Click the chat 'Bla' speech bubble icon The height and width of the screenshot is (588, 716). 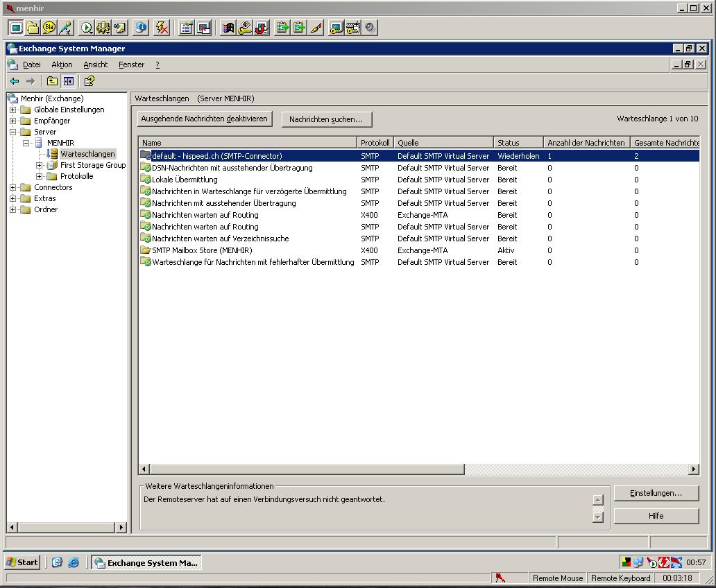click(x=49, y=28)
